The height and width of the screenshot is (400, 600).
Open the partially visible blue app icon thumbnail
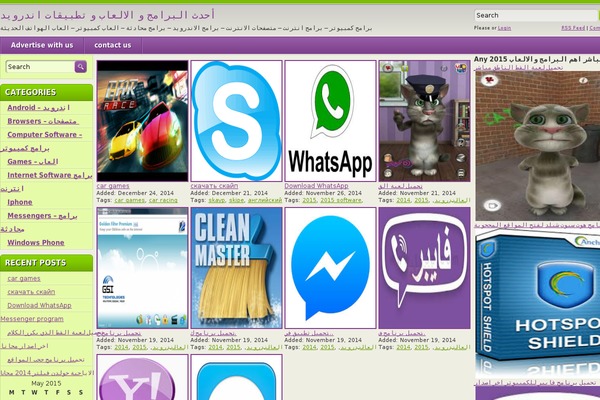[236, 377]
